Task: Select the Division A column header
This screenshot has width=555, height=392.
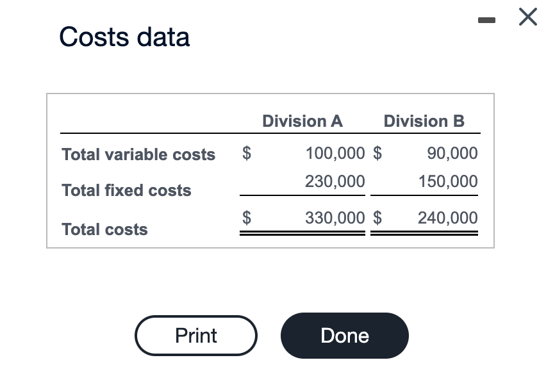Action: click(302, 121)
